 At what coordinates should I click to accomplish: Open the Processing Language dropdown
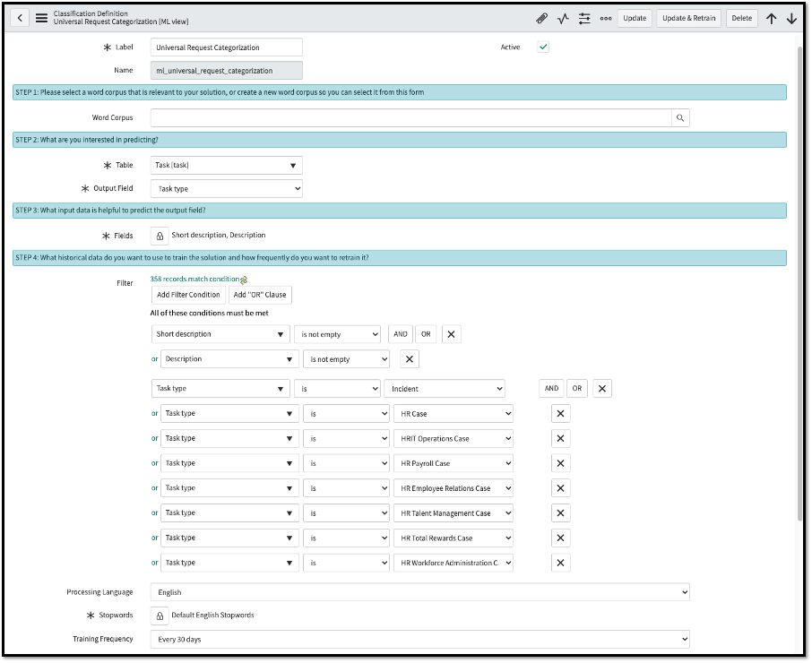(x=419, y=591)
